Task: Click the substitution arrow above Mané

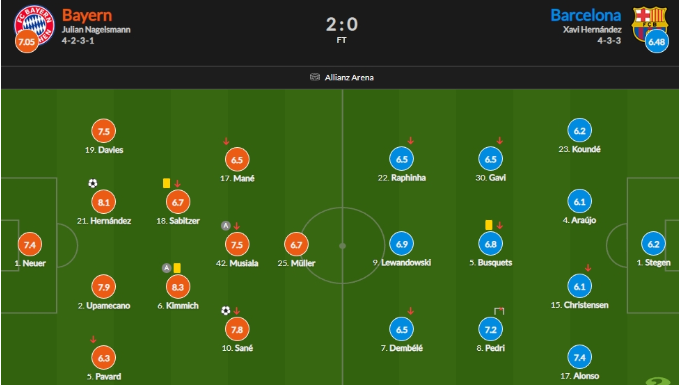Action: point(226,141)
